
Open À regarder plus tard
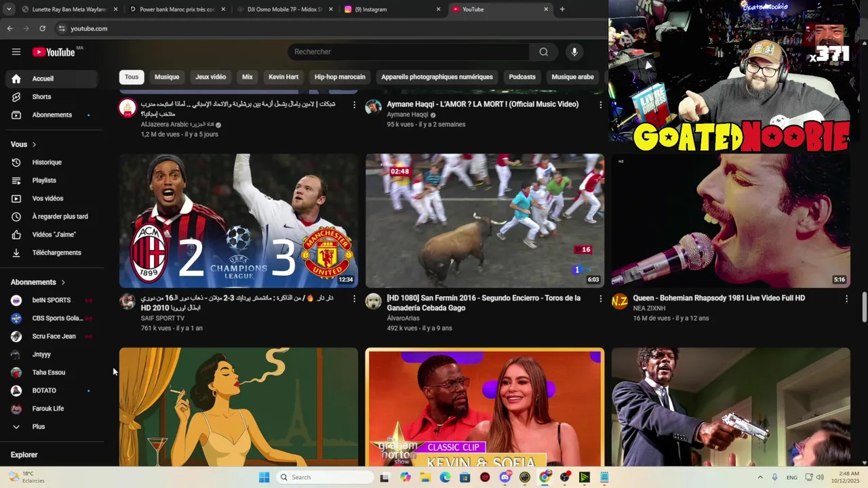coord(52,216)
